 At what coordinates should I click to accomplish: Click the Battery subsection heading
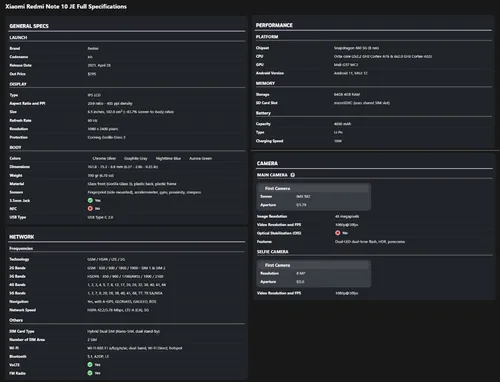(x=263, y=113)
